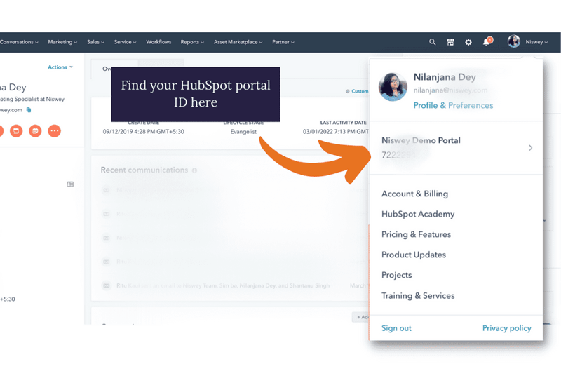The image size is (561, 392).
Task: Open Product Updates menu entry
Action: point(414,255)
